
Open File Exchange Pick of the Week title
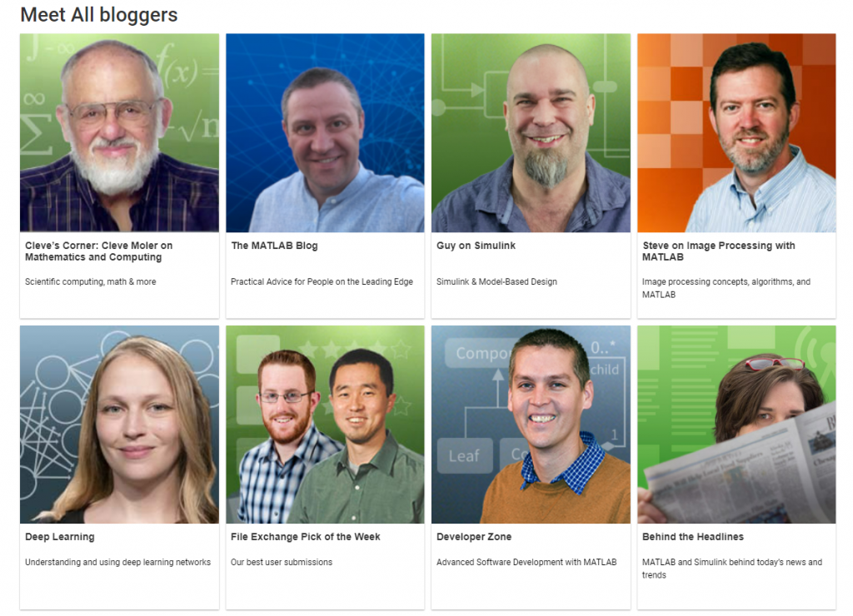(x=305, y=537)
